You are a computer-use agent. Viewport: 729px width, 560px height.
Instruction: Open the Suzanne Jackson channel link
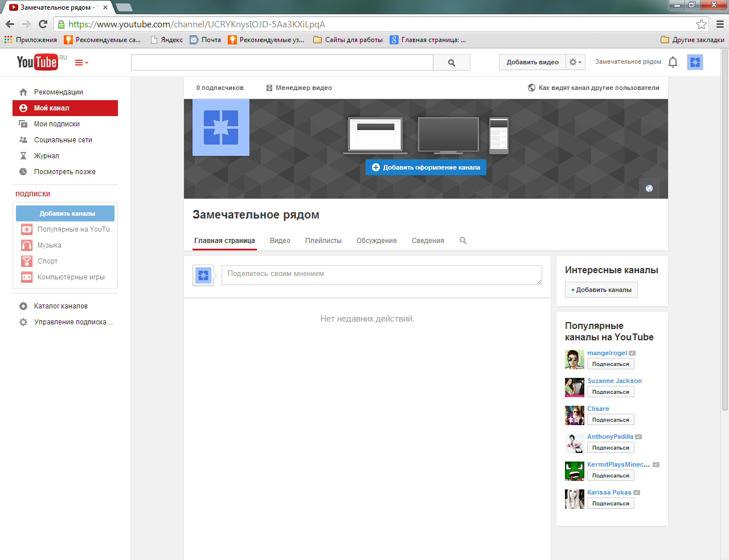(x=615, y=381)
